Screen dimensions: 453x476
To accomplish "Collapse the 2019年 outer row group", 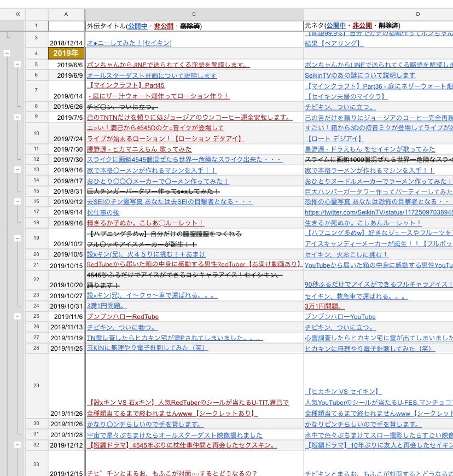I will [7, 54].
